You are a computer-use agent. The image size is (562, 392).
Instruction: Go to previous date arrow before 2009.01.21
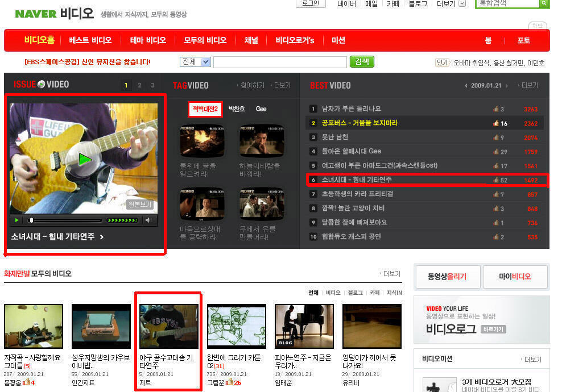click(466, 86)
